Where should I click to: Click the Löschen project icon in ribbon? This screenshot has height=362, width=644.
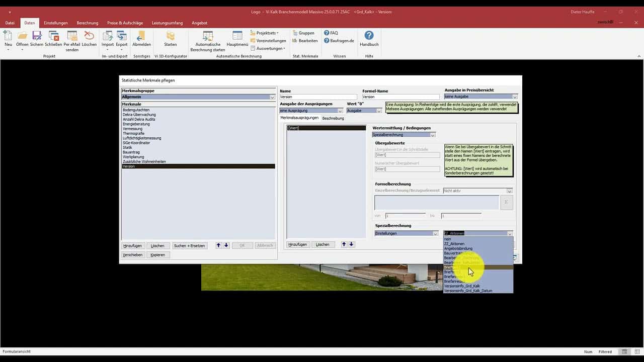pos(89,36)
